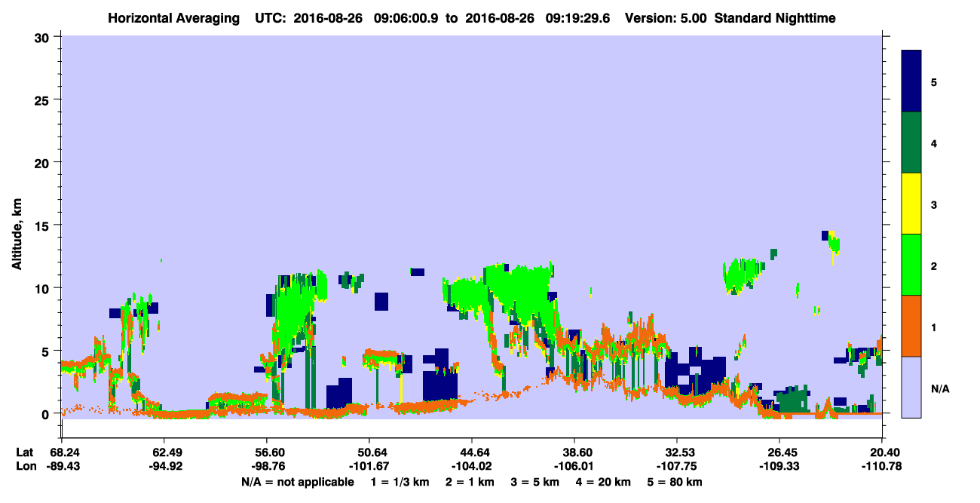Click longitude value -107.75
Image resolution: width=980 pixels, height=503 pixels.
[677, 465]
